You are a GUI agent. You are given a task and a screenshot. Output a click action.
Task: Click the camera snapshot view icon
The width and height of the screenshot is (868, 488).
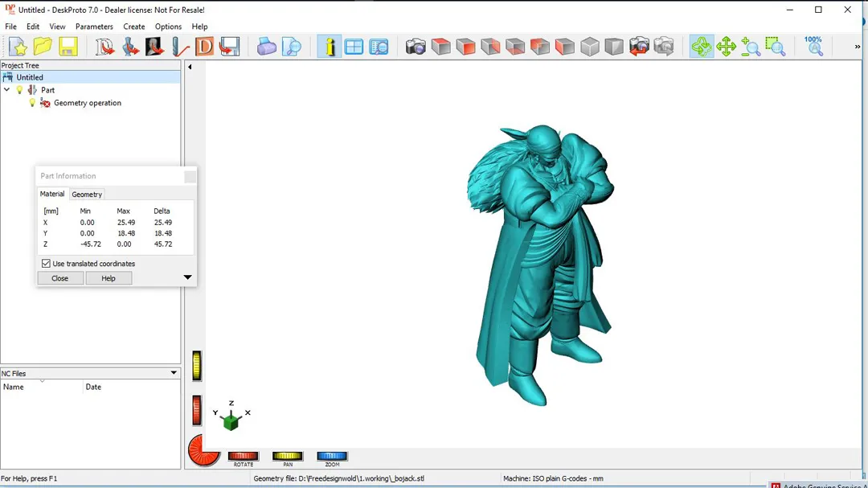click(416, 47)
